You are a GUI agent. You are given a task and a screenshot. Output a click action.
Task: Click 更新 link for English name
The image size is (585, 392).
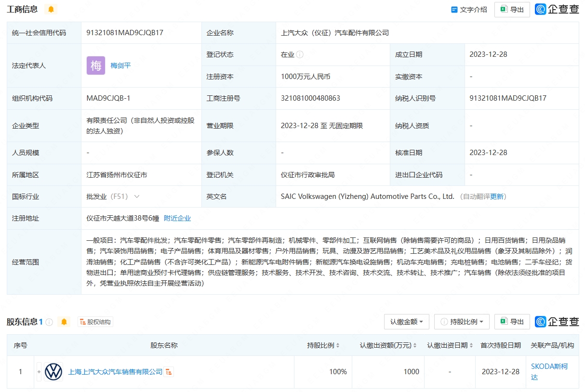tap(496, 196)
